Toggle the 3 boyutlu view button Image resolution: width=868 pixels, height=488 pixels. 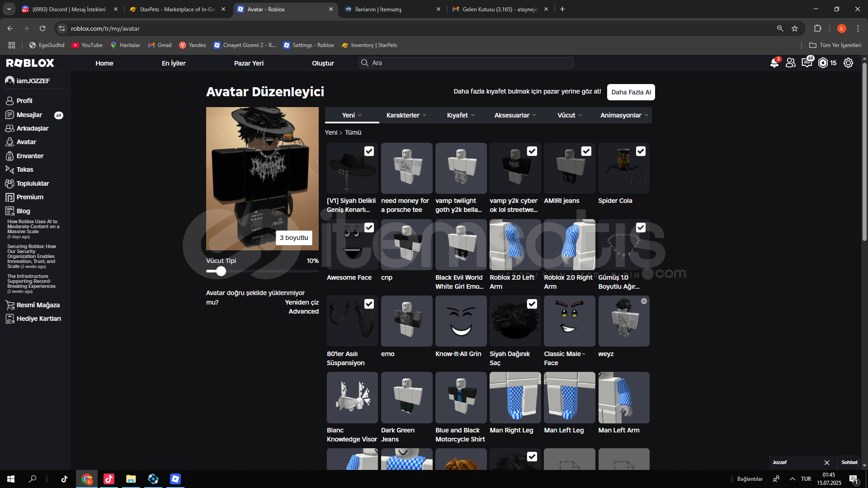click(294, 238)
